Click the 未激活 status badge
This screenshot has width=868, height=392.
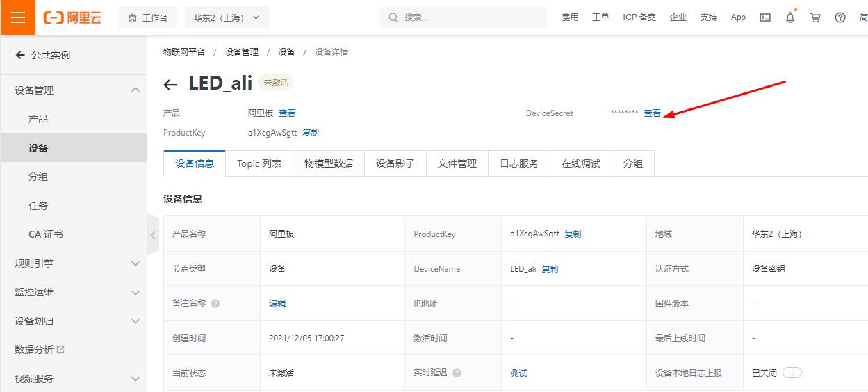click(x=276, y=82)
